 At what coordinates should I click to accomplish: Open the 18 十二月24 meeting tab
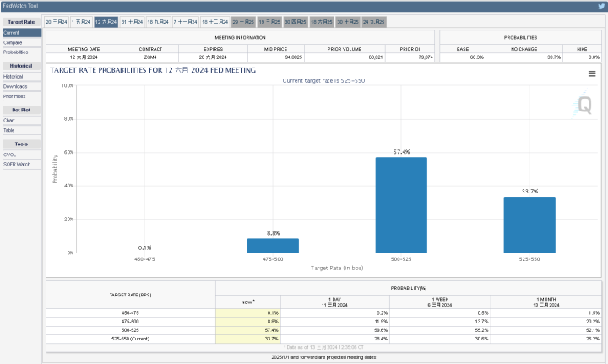(x=214, y=22)
